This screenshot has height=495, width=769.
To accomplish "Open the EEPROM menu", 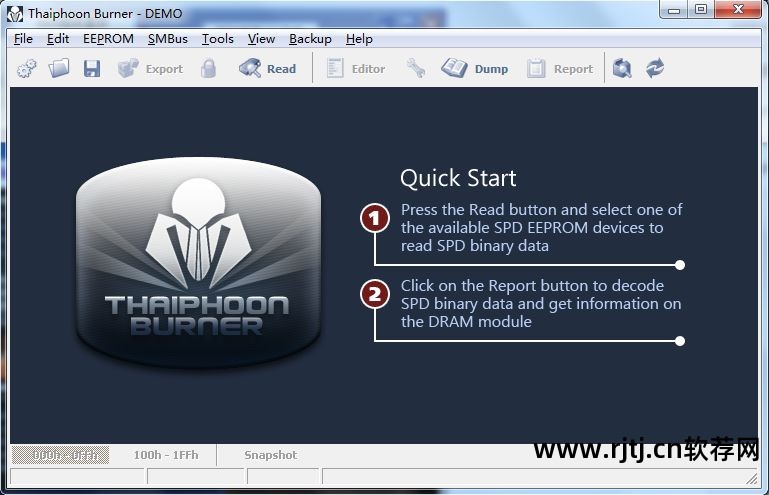I will click(108, 39).
